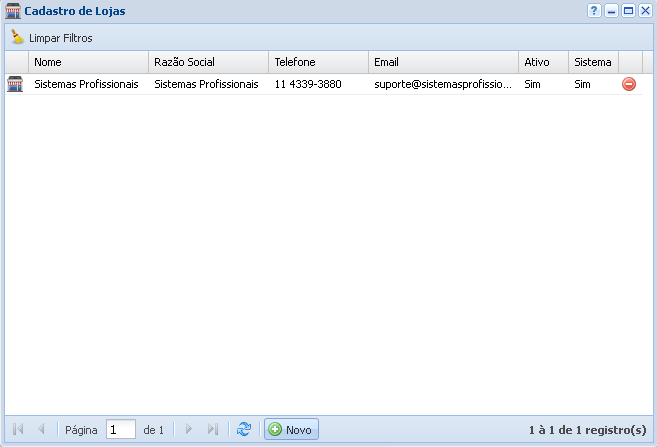
Task: Go to the last page arrow
Action: pyautogui.click(x=212, y=429)
